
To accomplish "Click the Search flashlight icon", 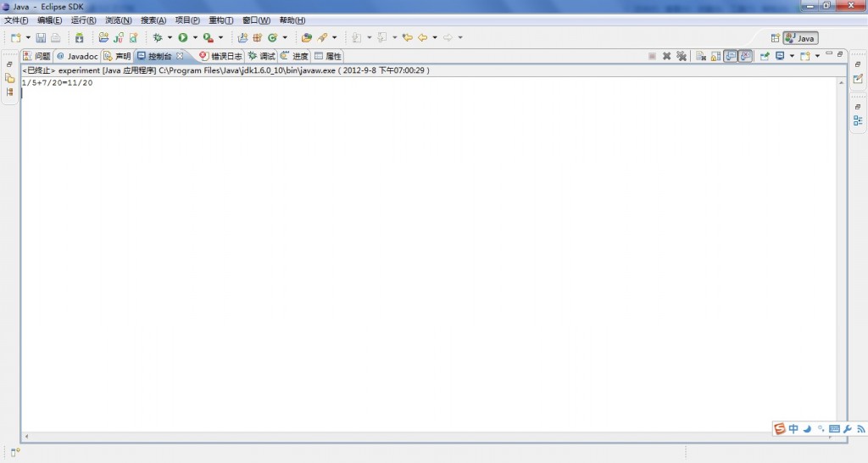I will click(x=322, y=37).
